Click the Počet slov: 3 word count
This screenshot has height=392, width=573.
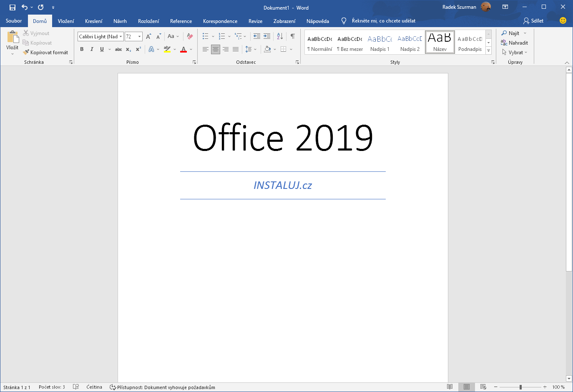(52, 387)
